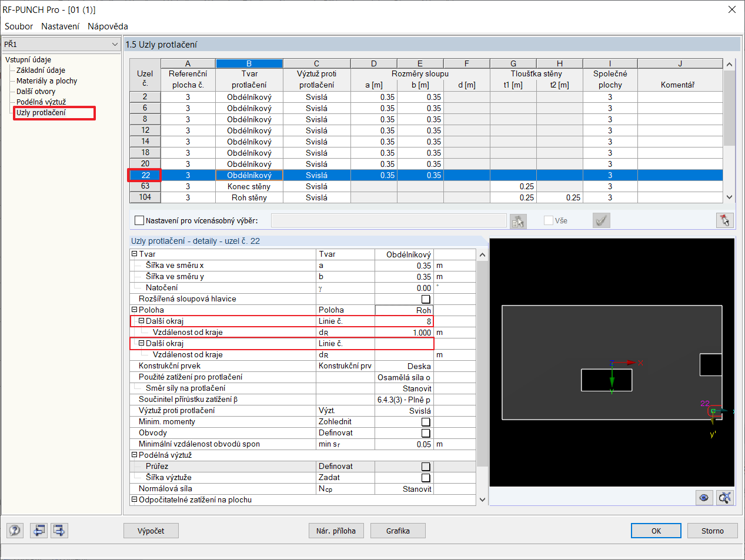The width and height of the screenshot is (745, 560).
Task: Select Základní údaje in the tree
Action: [41, 71]
